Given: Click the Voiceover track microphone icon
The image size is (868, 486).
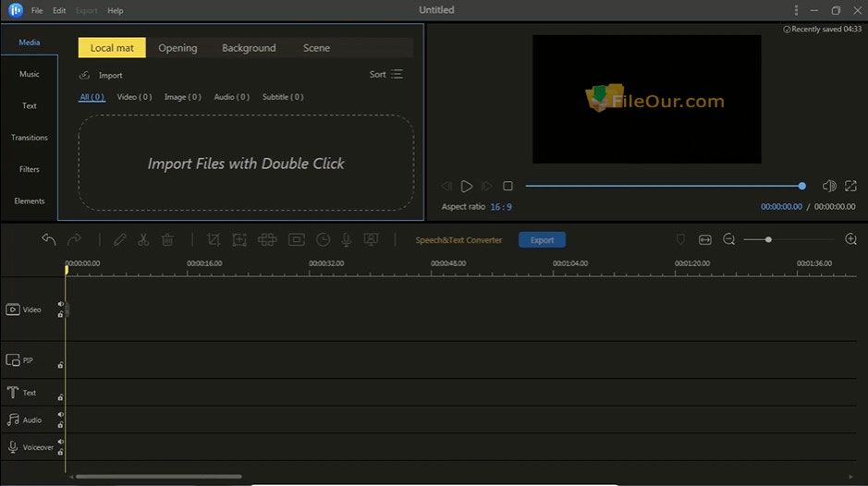Looking at the screenshot, I should (13, 446).
